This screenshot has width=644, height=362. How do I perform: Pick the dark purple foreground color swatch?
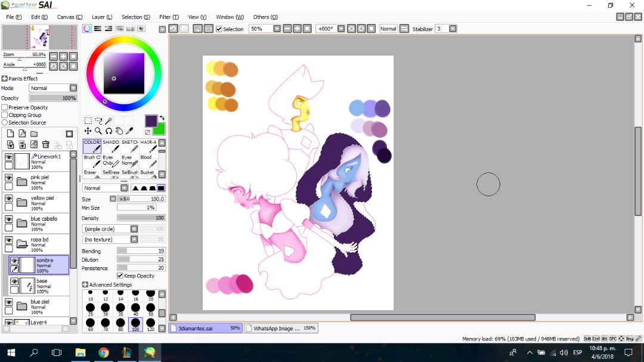151,121
